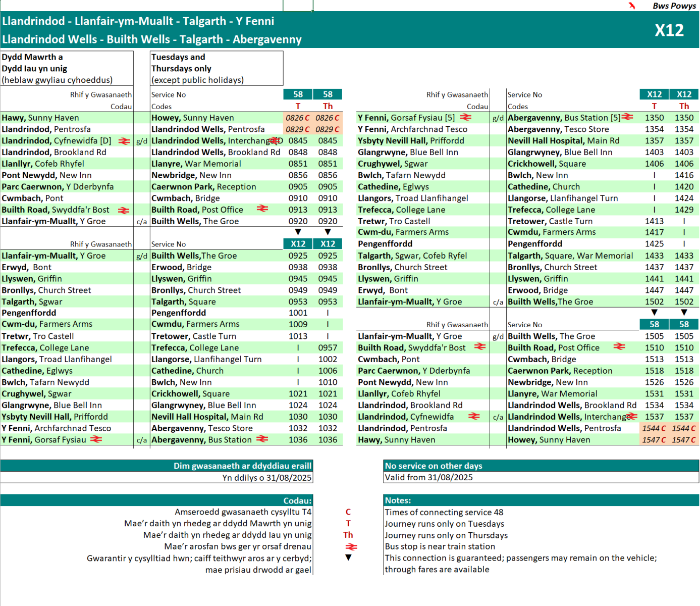
Task: Click the 0957 time for Trefecca, College Lane
Action: 328,347
